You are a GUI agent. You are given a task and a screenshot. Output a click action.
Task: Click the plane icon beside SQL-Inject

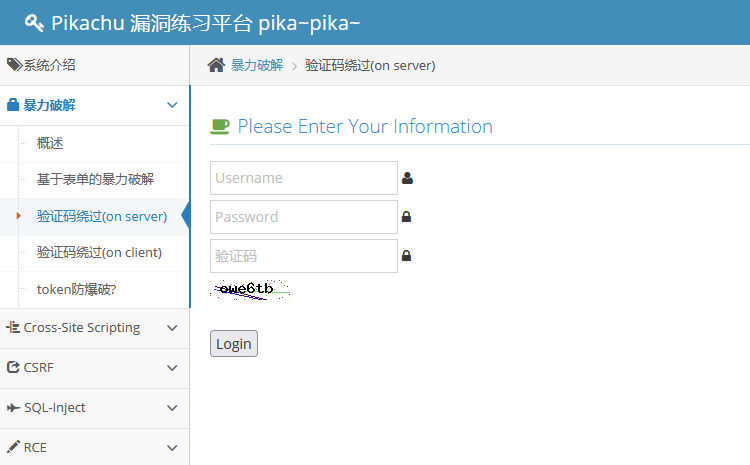[14, 407]
